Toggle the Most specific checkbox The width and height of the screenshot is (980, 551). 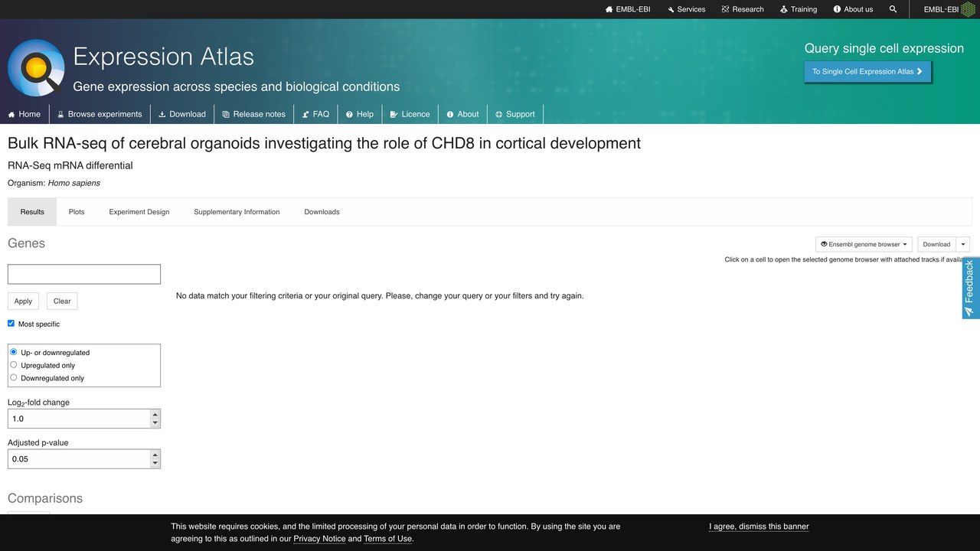[x=11, y=324]
